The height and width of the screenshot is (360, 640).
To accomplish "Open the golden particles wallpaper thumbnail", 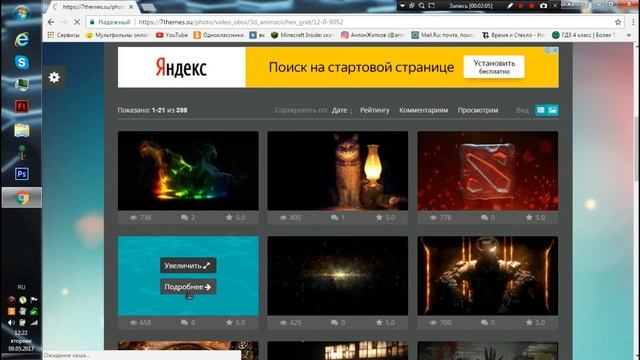I will coord(338,276).
